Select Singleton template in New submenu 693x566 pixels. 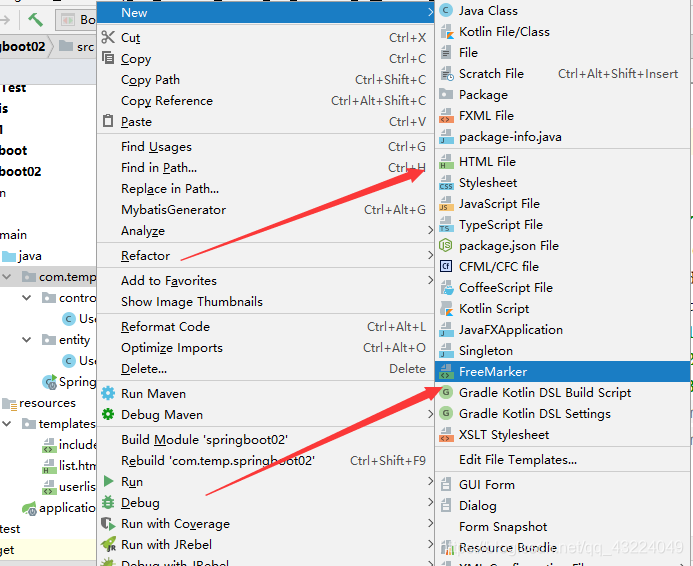click(562, 351)
